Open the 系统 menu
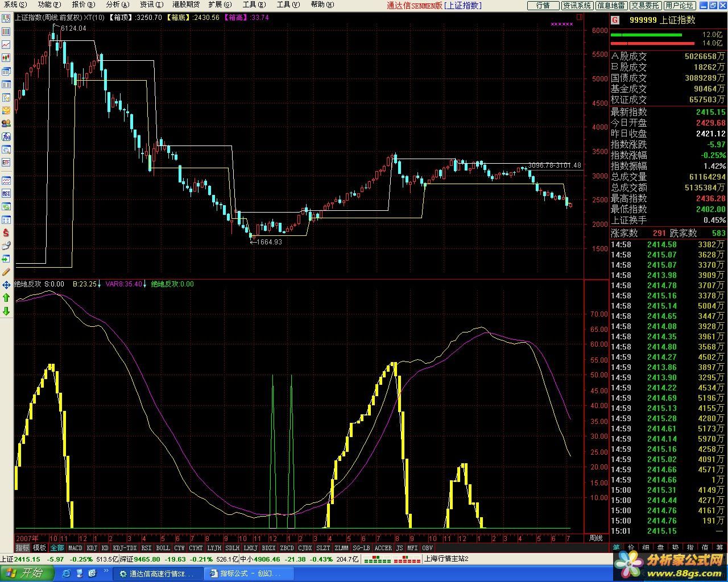This screenshot has width=728, height=582. (15, 5)
